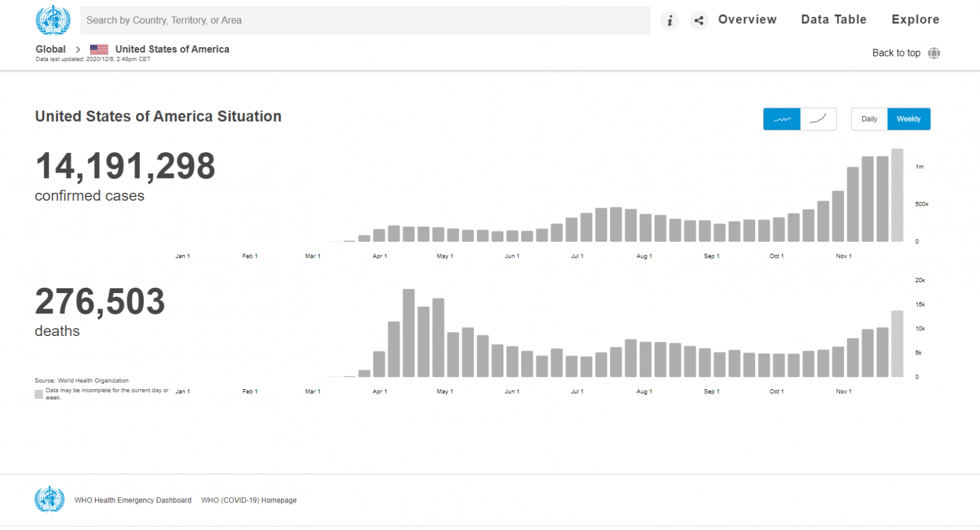This screenshot has height=530, width=980.
Task: Open WHO Health Emergency Dashboard link
Action: (x=133, y=501)
